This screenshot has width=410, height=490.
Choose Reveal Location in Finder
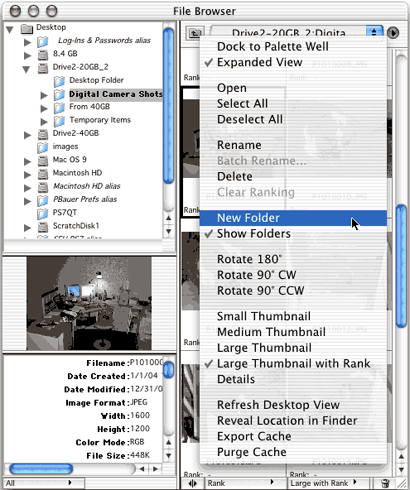(x=293, y=420)
